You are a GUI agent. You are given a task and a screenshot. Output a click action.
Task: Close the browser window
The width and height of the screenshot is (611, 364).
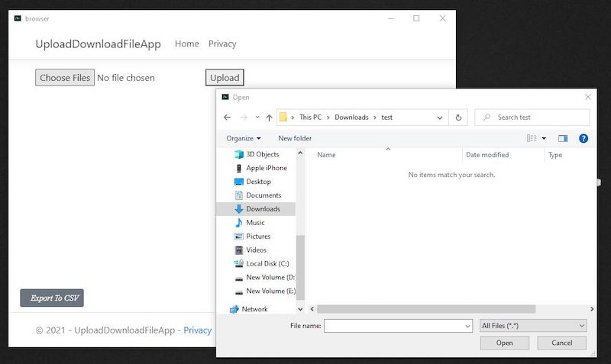(x=443, y=18)
